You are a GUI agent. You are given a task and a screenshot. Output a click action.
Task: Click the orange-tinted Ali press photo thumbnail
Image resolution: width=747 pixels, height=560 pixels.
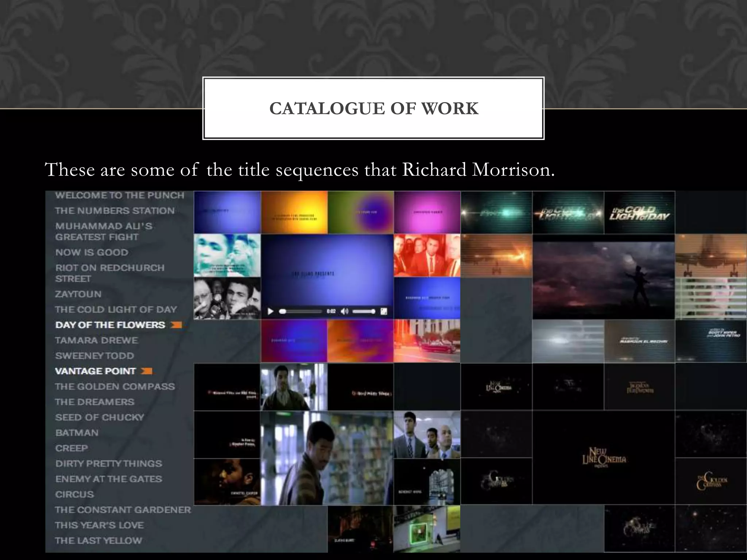click(x=427, y=255)
